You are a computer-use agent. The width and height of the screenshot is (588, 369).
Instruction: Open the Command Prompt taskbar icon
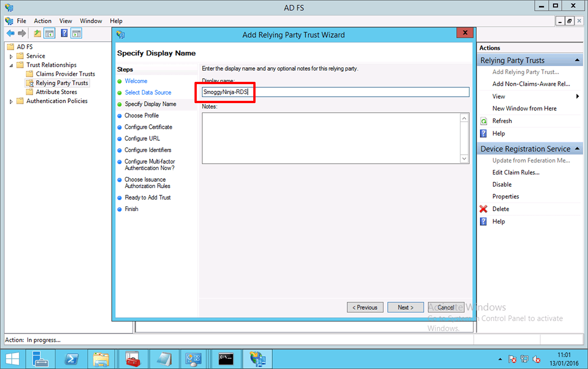(x=226, y=359)
